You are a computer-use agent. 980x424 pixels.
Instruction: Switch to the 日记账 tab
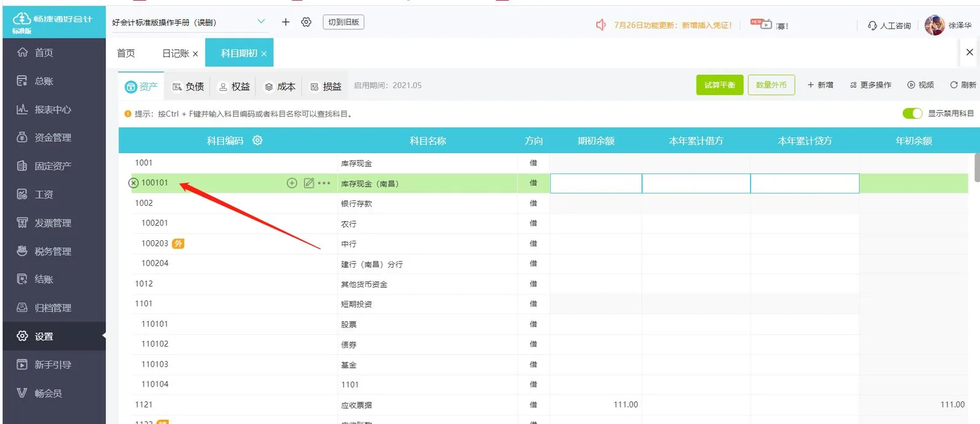click(175, 54)
